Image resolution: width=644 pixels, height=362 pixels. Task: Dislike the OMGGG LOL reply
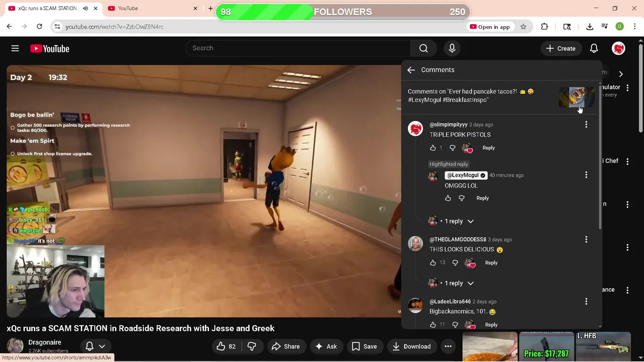[461, 198]
